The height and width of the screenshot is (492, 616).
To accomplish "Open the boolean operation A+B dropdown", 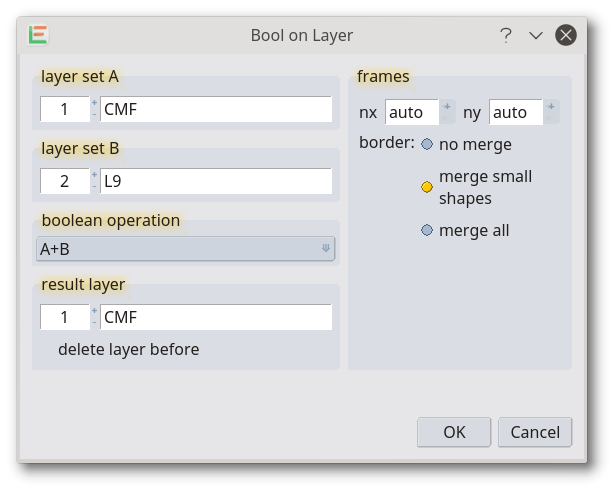I will 185,249.
